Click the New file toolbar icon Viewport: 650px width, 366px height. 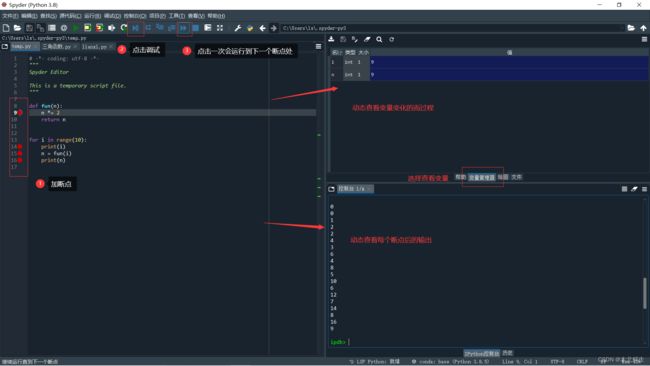click(x=6, y=28)
